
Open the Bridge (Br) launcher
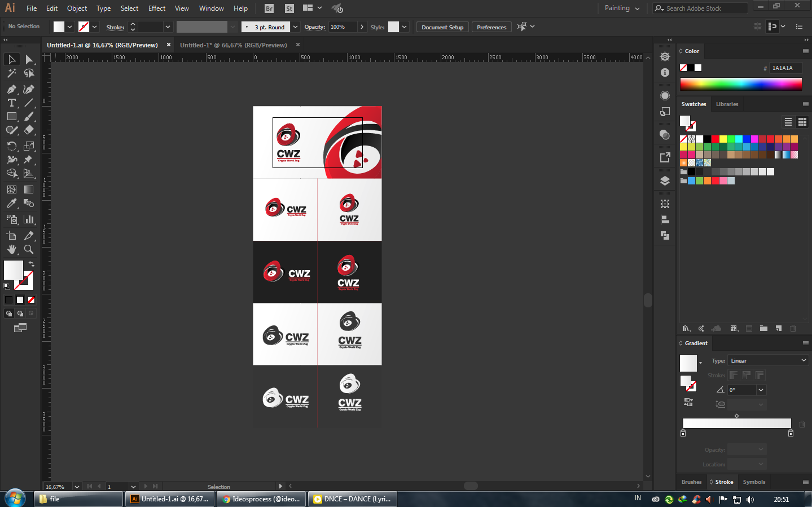click(x=269, y=8)
